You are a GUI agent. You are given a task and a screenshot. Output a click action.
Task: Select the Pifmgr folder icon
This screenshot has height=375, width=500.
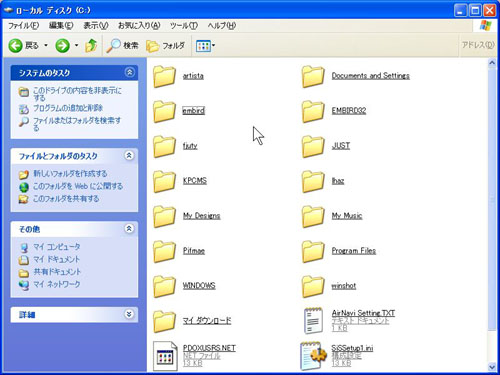[164, 251]
